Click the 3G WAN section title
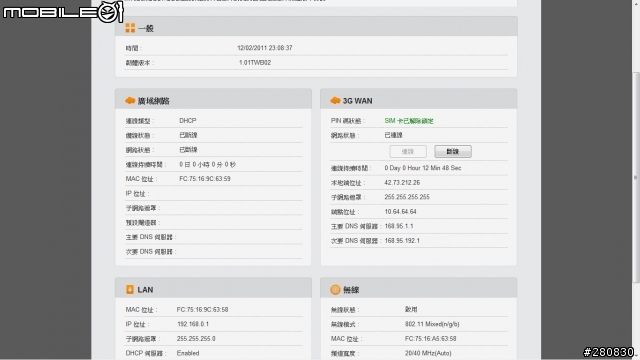The width and height of the screenshot is (640, 360). point(358,101)
